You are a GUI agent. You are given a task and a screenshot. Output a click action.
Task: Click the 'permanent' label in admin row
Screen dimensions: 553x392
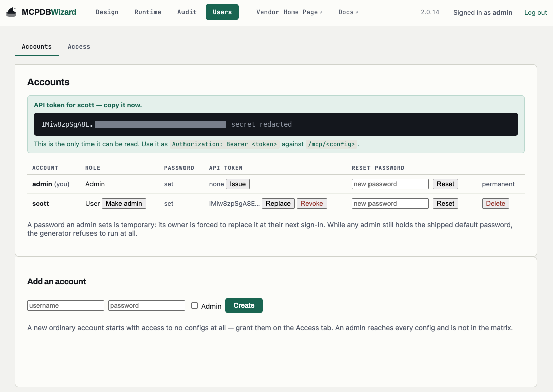pyautogui.click(x=498, y=184)
